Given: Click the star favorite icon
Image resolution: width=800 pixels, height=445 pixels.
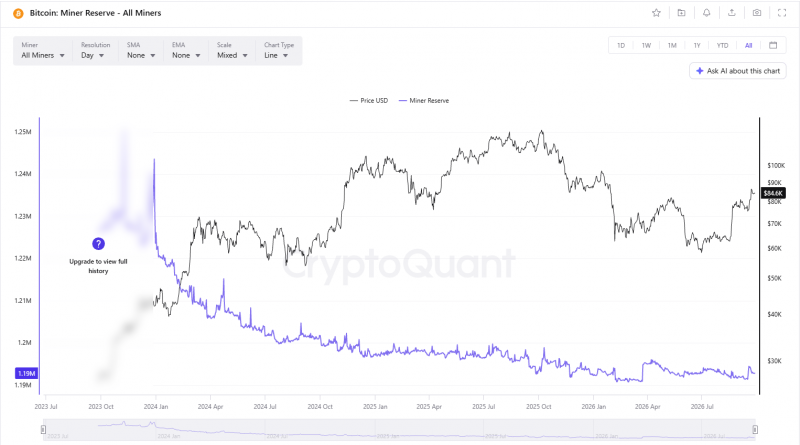Looking at the screenshot, I should pos(656,13).
